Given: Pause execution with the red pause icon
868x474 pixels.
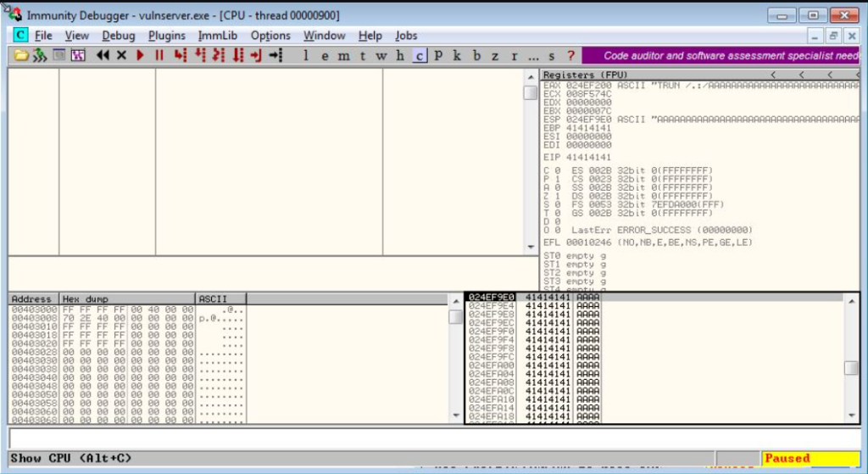Looking at the screenshot, I should pos(159,55).
